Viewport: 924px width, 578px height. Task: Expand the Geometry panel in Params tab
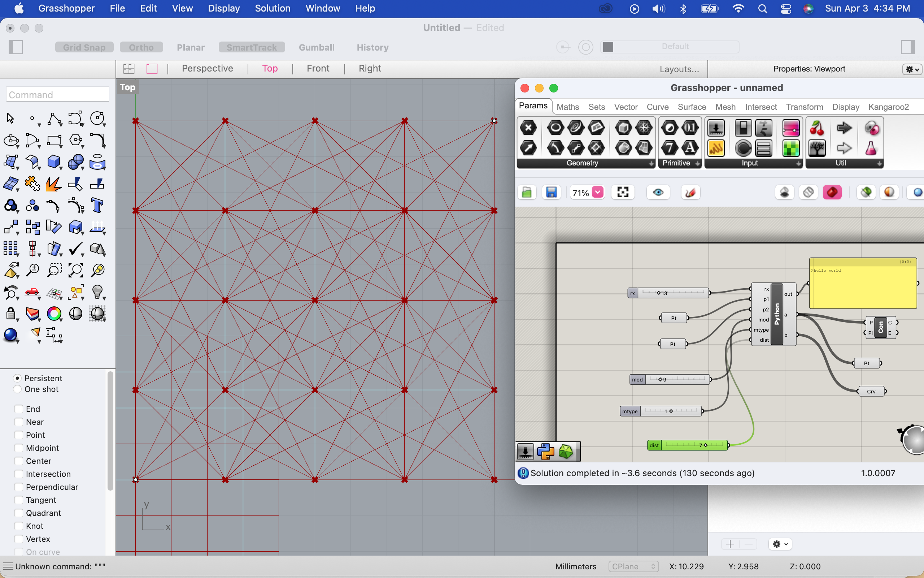[651, 164]
